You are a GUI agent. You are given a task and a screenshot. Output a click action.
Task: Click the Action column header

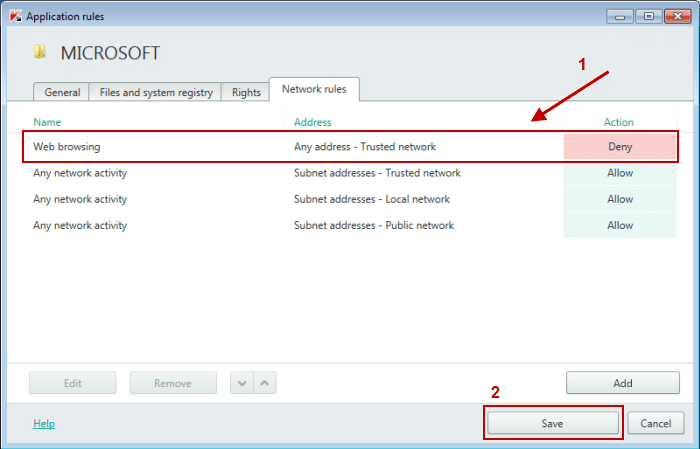tap(619, 122)
